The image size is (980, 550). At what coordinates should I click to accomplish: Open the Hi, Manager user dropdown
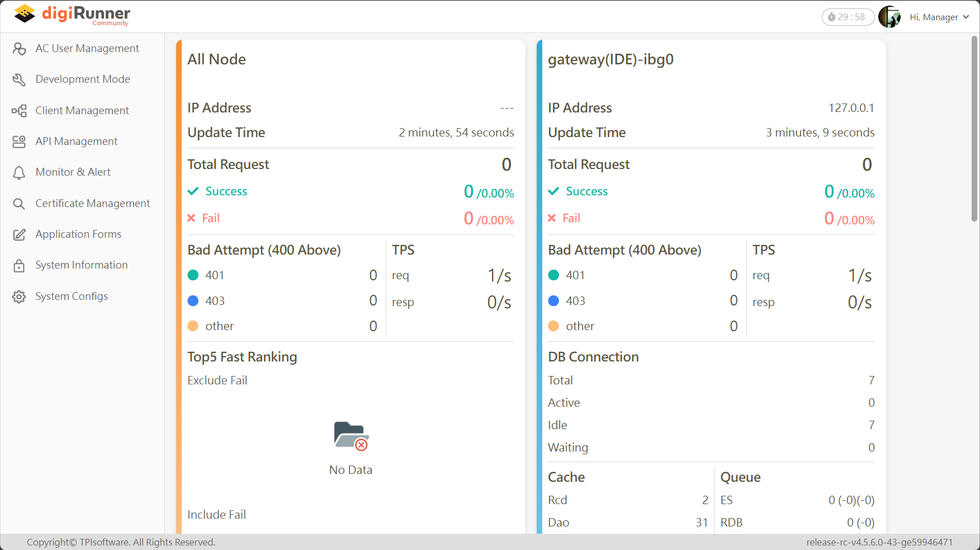(x=934, y=17)
